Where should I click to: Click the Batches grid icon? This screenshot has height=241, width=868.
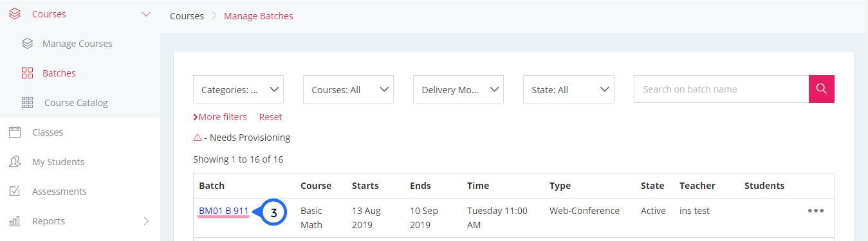point(27,73)
